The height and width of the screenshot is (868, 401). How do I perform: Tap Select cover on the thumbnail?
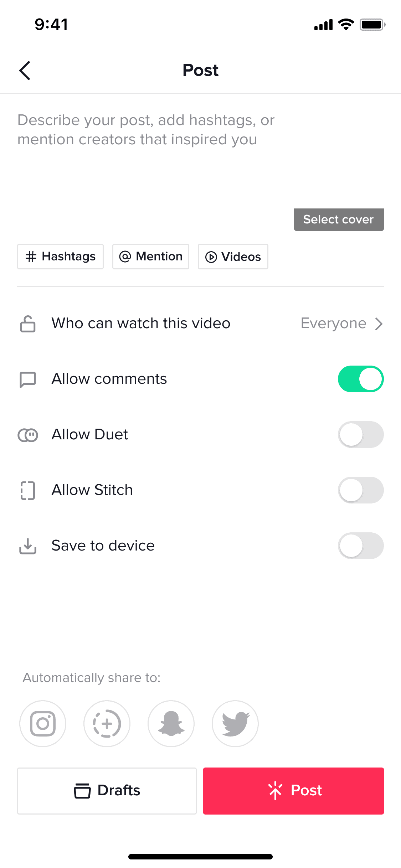(x=339, y=219)
